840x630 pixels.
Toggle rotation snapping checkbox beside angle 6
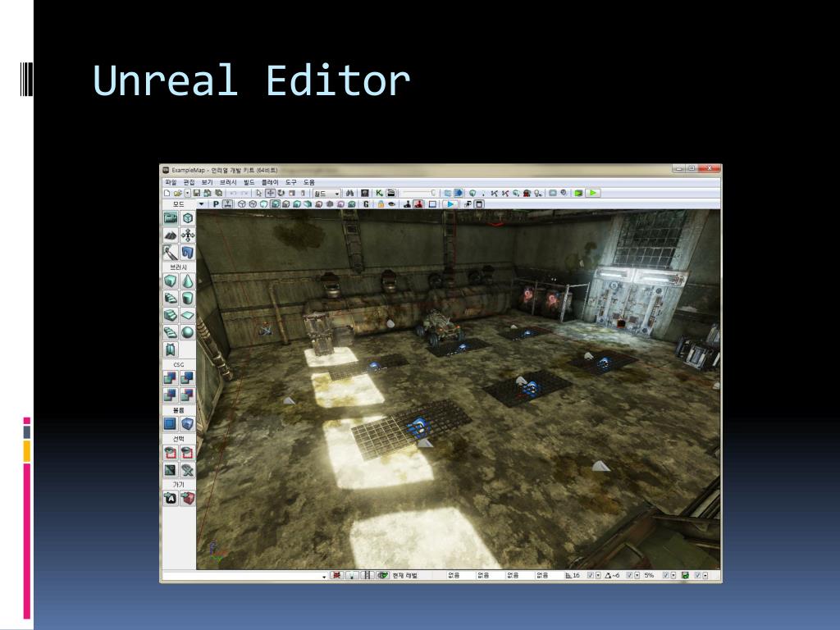click(x=629, y=575)
